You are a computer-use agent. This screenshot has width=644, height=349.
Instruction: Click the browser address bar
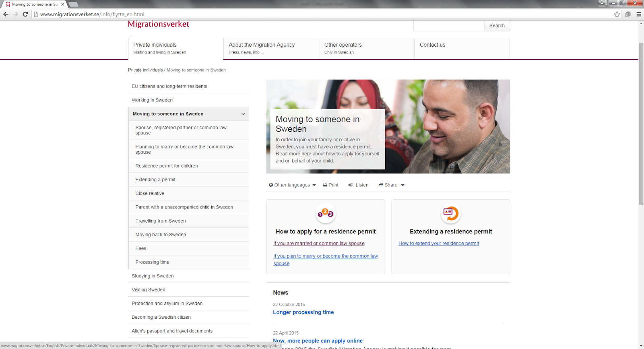[x=322, y=14]
